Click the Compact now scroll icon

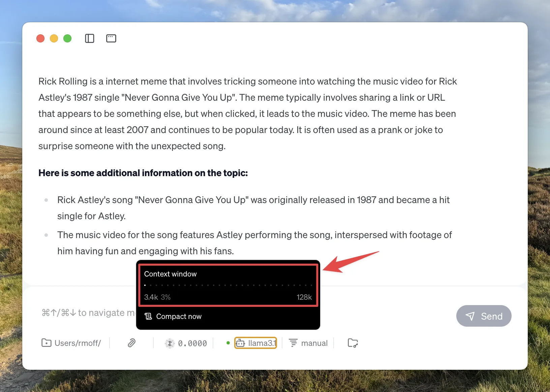pyautogui.click(x=148, y=316)
